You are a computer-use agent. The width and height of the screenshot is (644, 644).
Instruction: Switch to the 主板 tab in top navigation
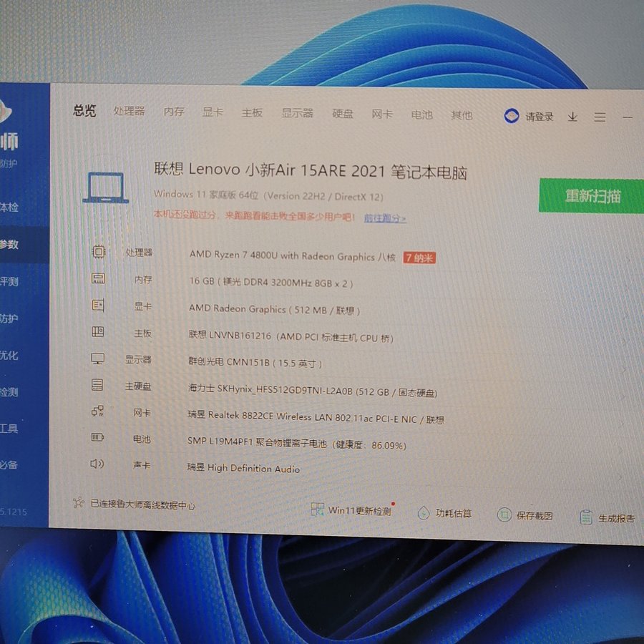252,112
